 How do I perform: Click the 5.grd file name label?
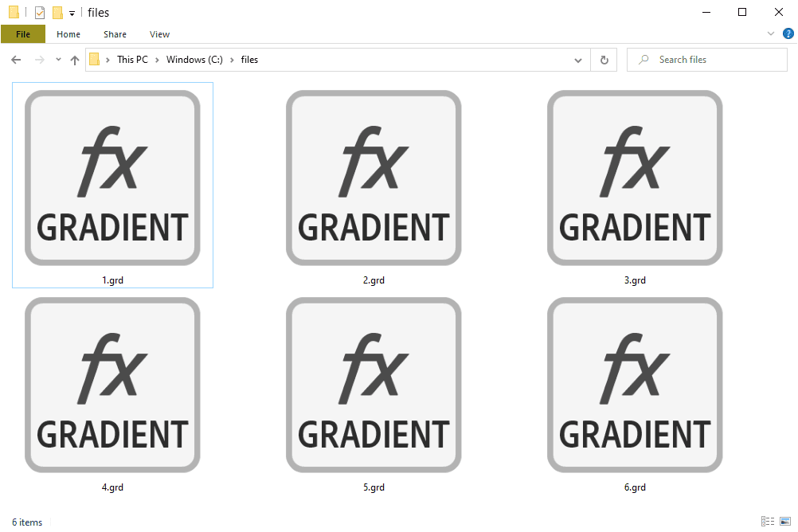(374, 487)
